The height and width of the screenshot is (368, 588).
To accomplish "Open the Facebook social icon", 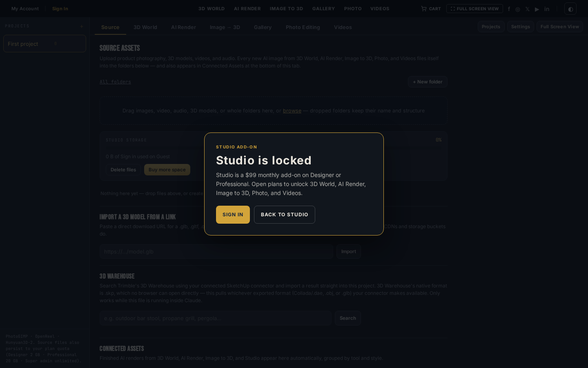I will (509, 9).
